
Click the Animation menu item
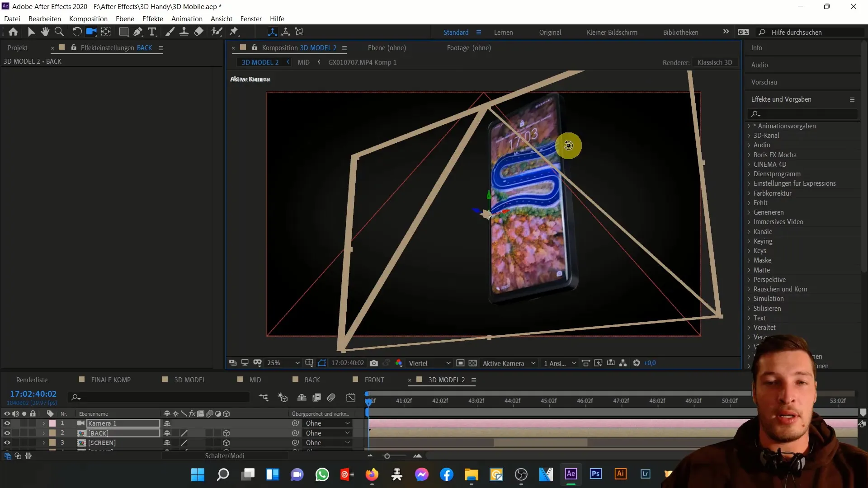coord(187,19)
